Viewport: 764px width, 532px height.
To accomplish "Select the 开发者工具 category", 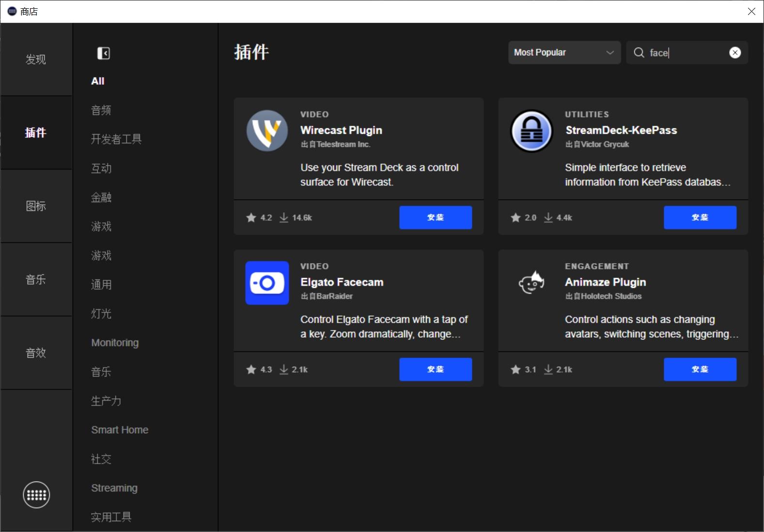I will [116, 139].
